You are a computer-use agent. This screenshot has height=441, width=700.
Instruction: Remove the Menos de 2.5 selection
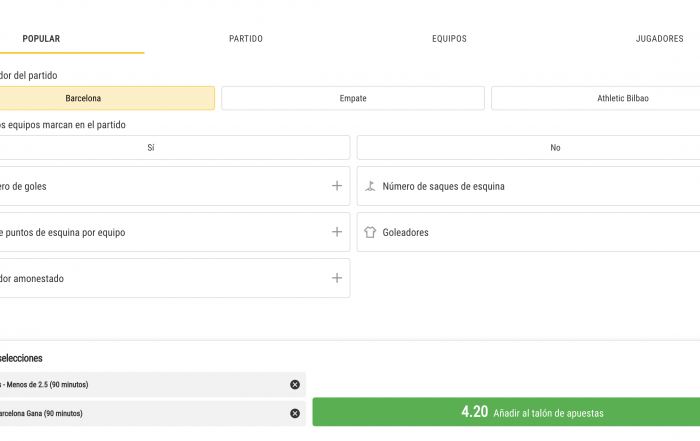click(x=295, y=384)
